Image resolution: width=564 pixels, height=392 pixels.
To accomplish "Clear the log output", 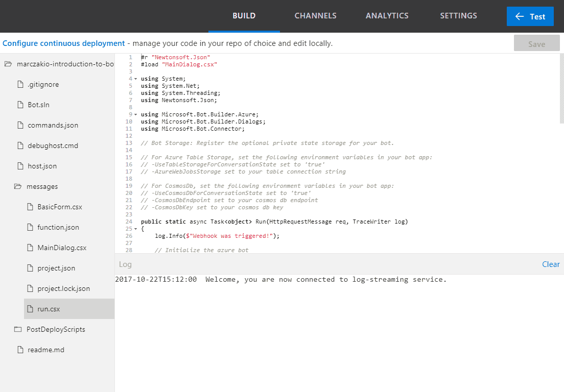I will [551, 264].
